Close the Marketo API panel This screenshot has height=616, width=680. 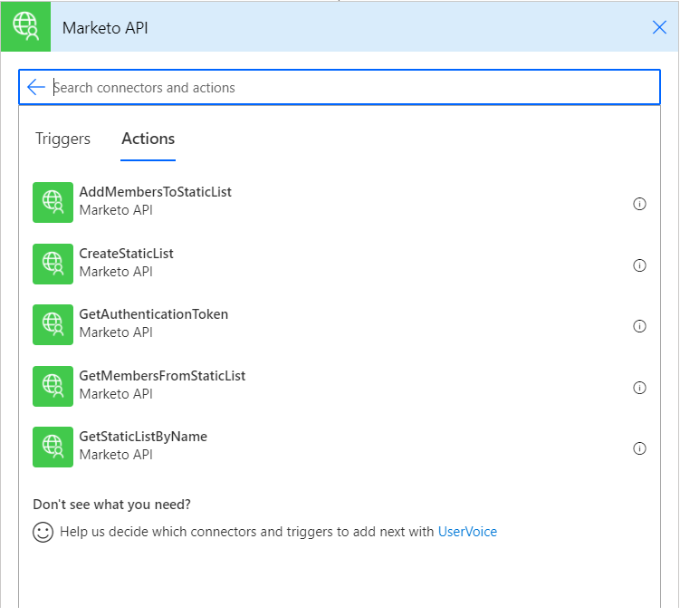[x=659, y=27]
